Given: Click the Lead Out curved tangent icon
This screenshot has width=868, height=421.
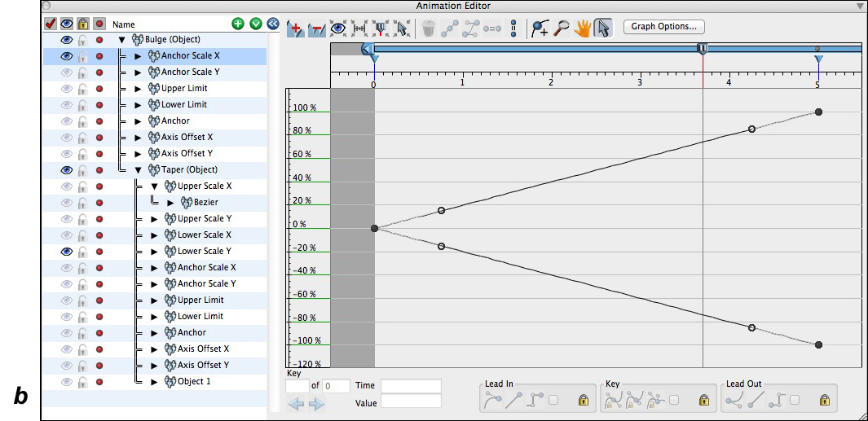Looking at the screenshot, I should click(733, 400).
